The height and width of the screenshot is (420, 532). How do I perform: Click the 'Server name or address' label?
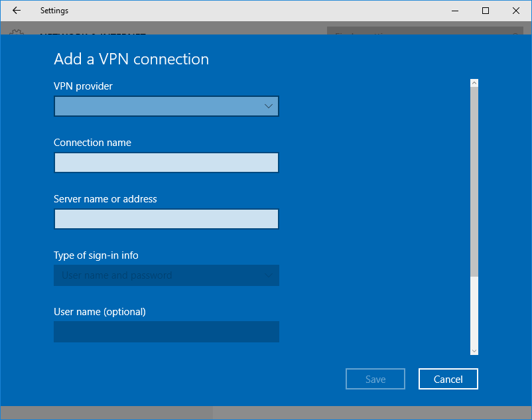coord(105,199)
